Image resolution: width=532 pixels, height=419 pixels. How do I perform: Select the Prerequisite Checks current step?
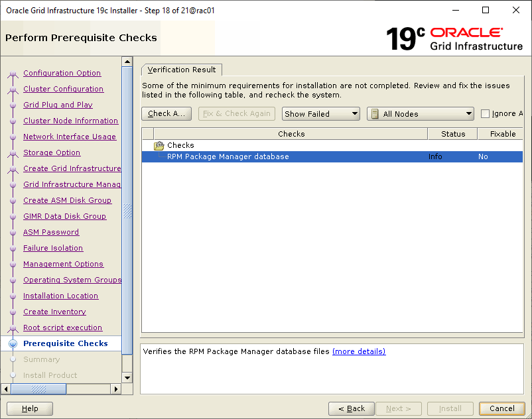(66, 343)
